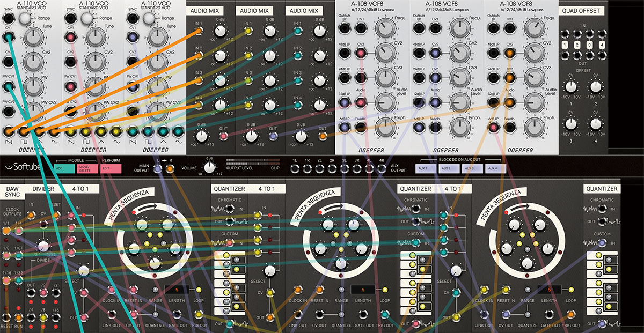Click the AUX 4 block DC button
Viewport: 644px width, 333px height.
pyautogui.click(x=496, y=169)
